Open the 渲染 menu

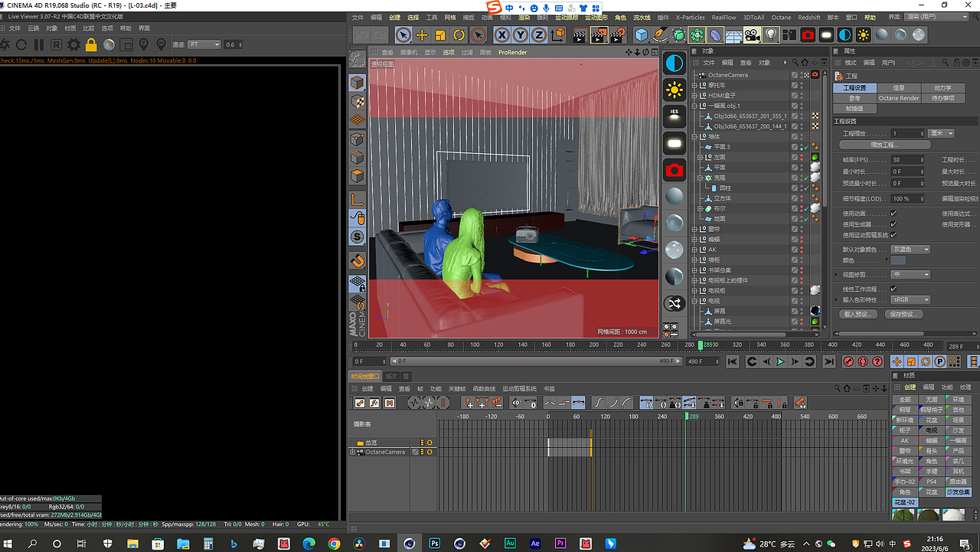[524, 17]
